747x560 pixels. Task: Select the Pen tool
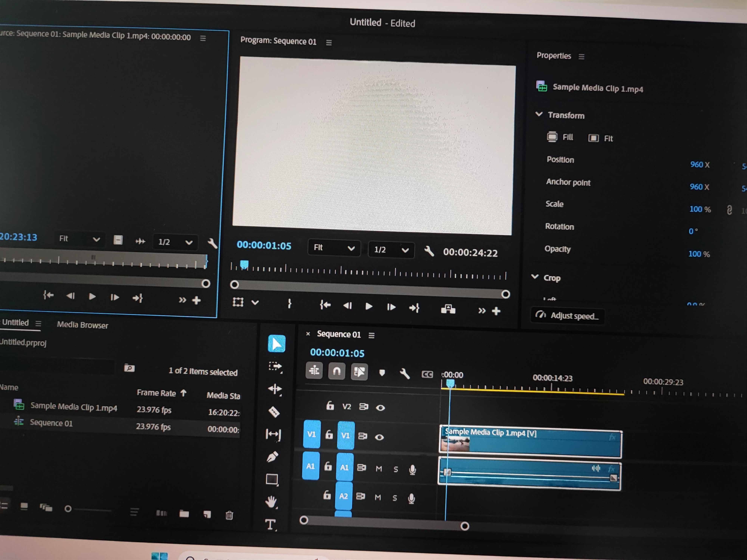pyautogui.click(x=272, y=457)
